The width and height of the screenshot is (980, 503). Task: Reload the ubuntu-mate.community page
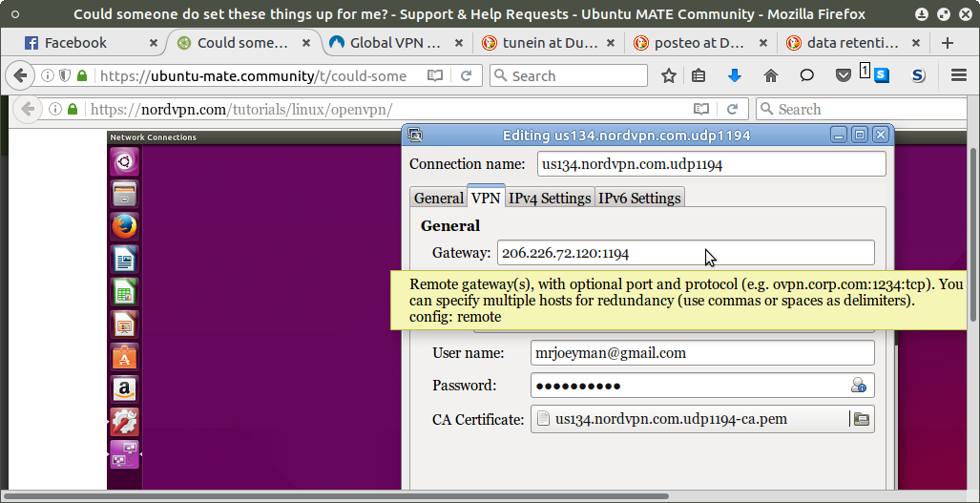tap(466, 75)
